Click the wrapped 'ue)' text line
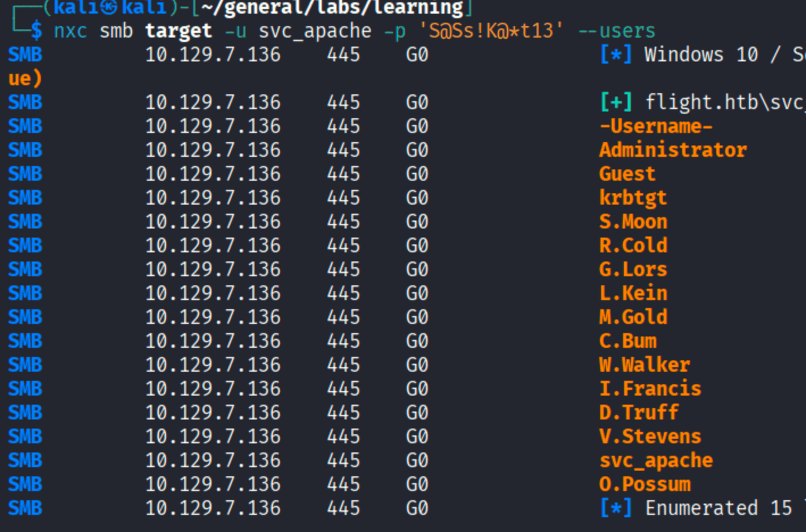 click(25, 78)
